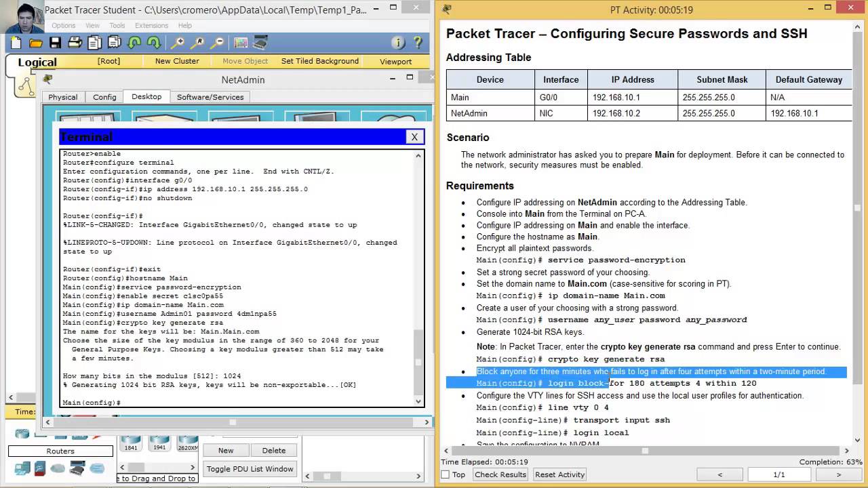The image size is (868, 488).
Task: Select the red Security device category icon
Action: (x=40, y=468)
